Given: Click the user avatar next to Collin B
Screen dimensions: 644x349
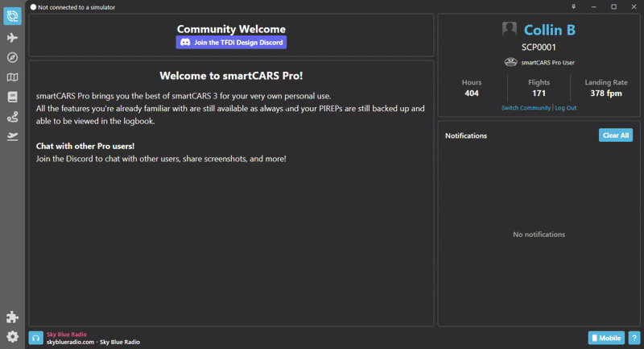Looking at the screenshot, I should click(510, 29).
